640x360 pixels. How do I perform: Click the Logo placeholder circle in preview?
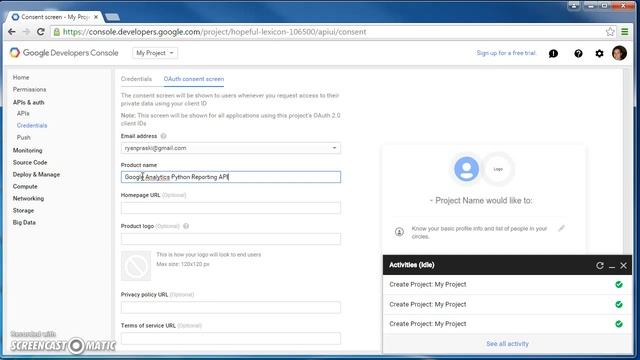click(x=498, y=169)
